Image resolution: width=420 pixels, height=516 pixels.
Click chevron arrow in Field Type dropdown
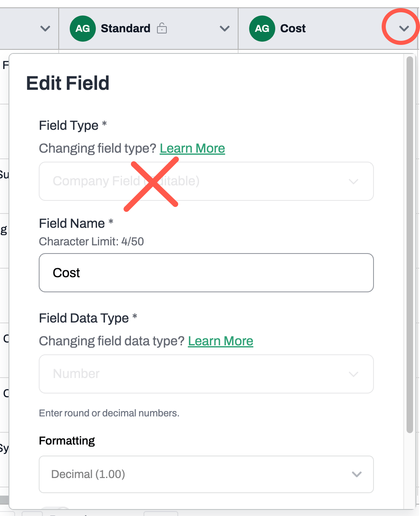pyautogui.click(x=354, y=181)
